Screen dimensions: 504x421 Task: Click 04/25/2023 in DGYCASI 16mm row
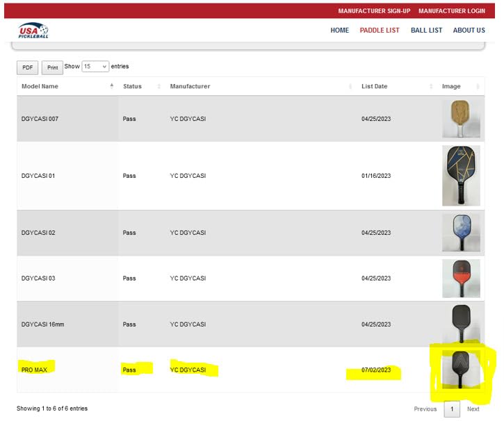(376, 324)
